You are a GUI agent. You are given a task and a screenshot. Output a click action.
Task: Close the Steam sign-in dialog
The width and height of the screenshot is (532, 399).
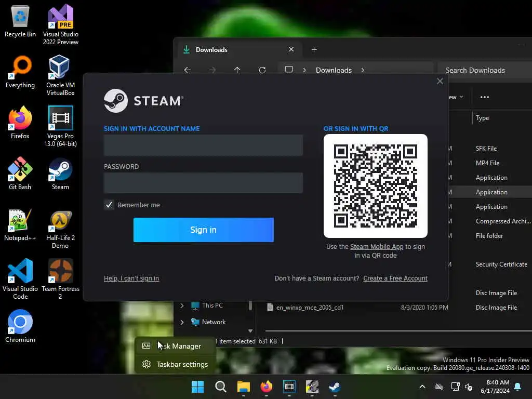[440, 81]
